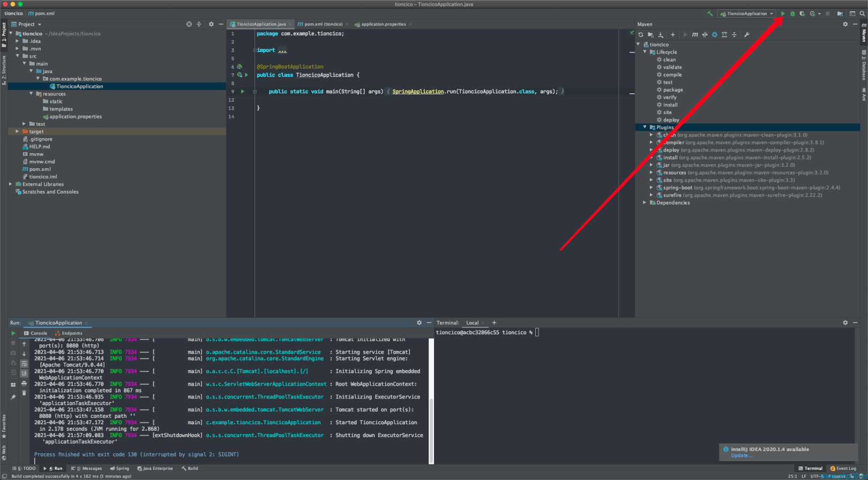Image resolution: width=868 pixels, height=480 pixels.
Task: Build project using the green hammer icon
Action: (x=710, y=13)
